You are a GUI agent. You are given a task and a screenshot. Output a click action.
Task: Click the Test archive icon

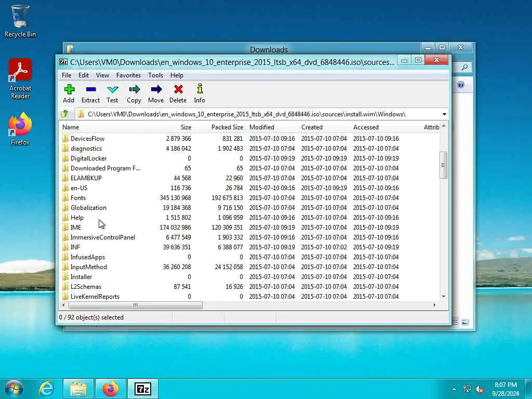pyautogui.click(x=112, y=89)
